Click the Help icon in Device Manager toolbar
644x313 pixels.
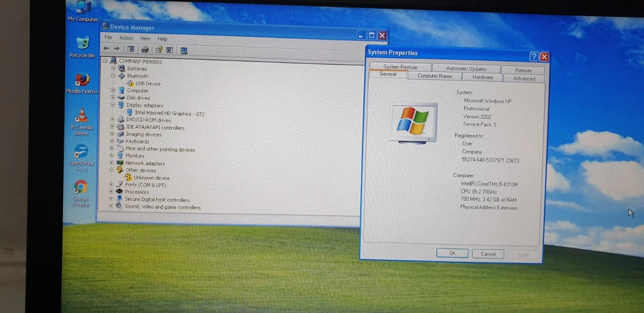click(158, 50)
